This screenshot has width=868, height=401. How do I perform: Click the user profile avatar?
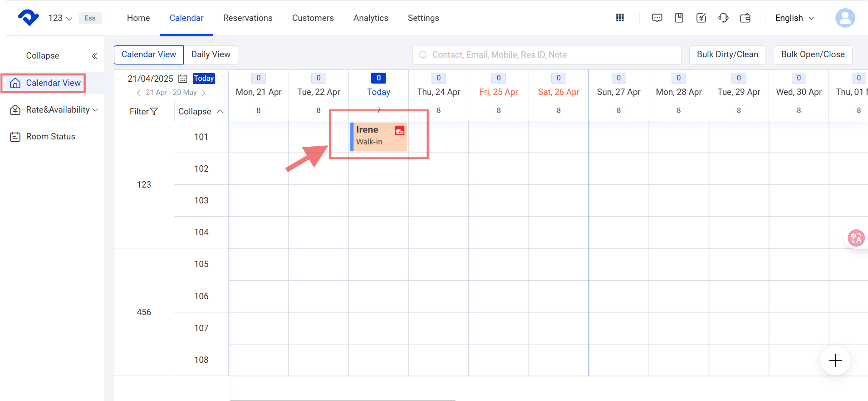[845, 18]
